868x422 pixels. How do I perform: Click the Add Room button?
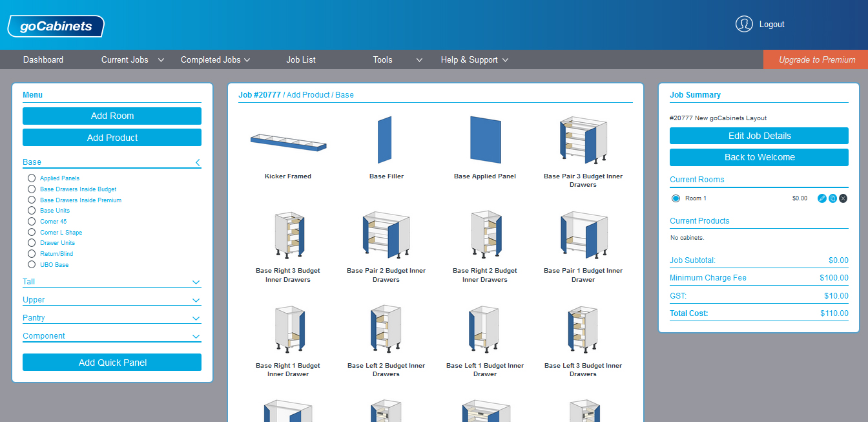112,116
